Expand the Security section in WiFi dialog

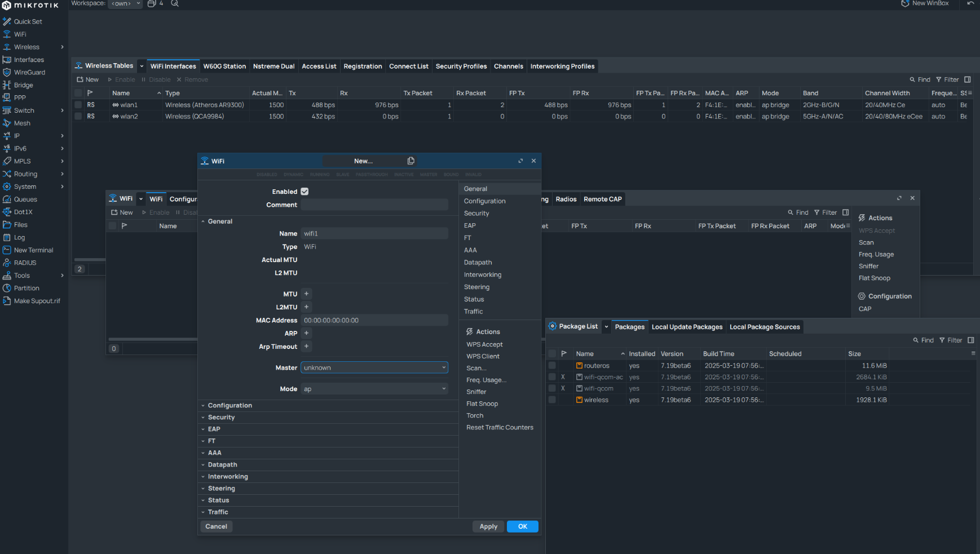click(221, 417)
